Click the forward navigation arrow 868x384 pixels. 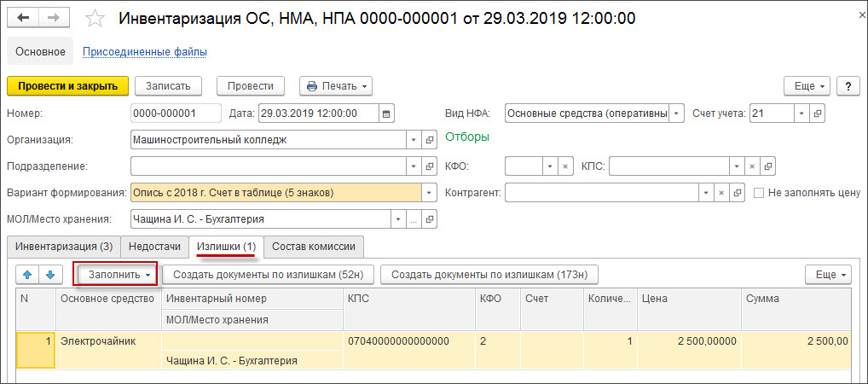point(54,18)
